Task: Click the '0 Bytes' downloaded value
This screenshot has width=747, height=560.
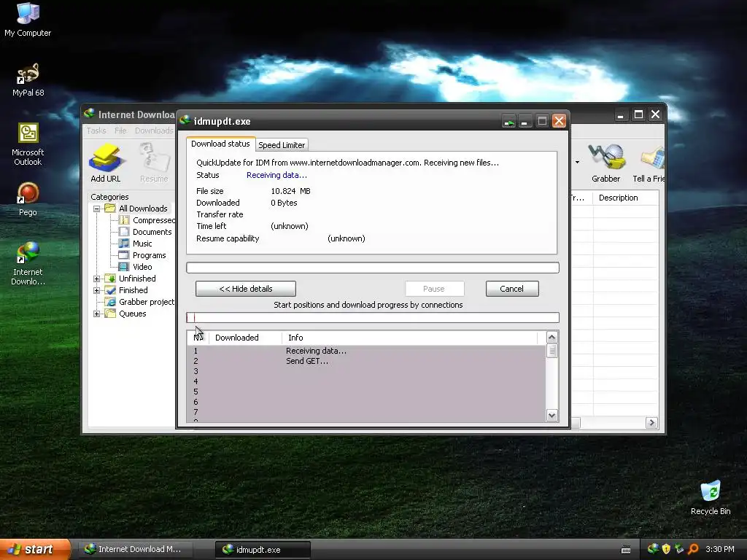Action: 284,203
